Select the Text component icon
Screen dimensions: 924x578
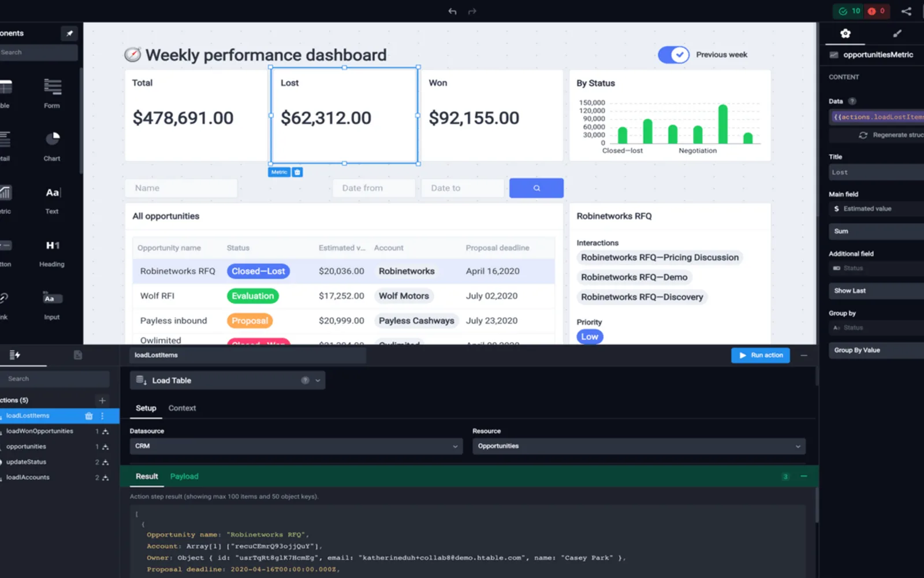(x=52, y=192)
